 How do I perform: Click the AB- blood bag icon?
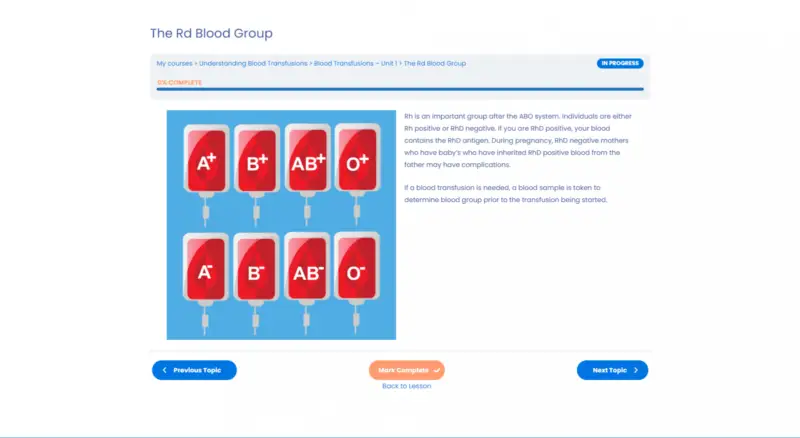pos(307,272)
